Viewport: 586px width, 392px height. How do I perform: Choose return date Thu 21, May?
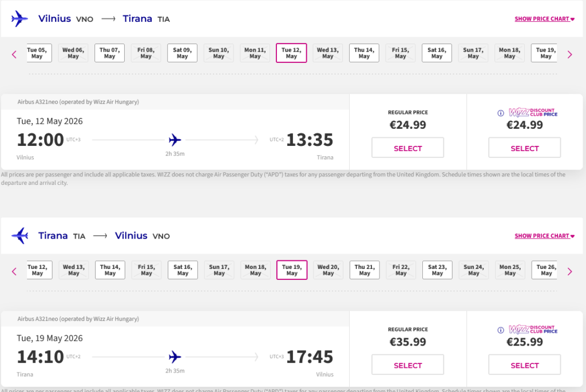(x=365, y=270)
